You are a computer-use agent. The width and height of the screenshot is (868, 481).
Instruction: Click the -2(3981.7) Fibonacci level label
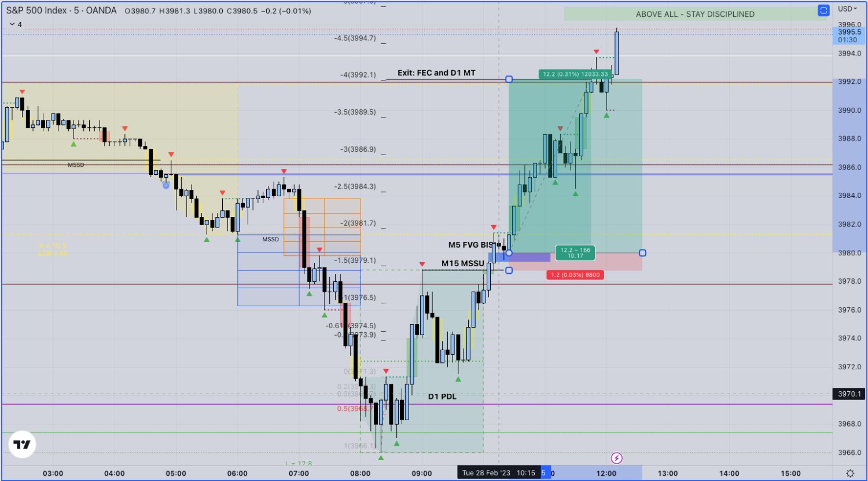tap(358, 223)
